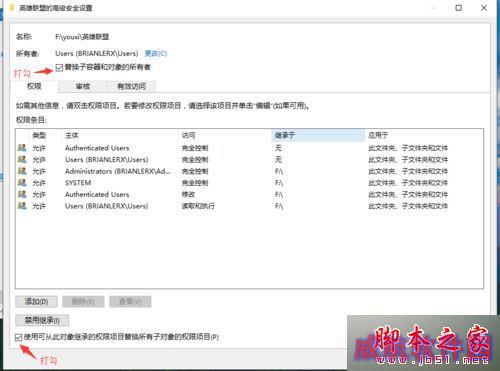Select Users (BRIANLERX\Users) entry with 完全控制
This screenshot has height=371, width=500.
[x=249, y=159]
